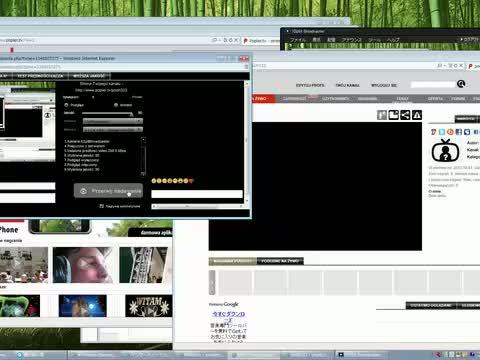Open the second device dropdown in broadcast settings
This screenshot has height=360, width=480.
tap(113, 129)
